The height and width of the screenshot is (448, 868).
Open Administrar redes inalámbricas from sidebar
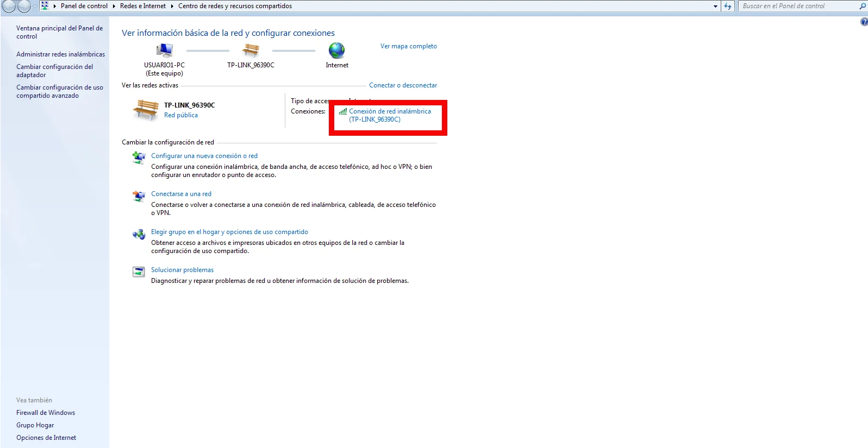tap(60, 54)
